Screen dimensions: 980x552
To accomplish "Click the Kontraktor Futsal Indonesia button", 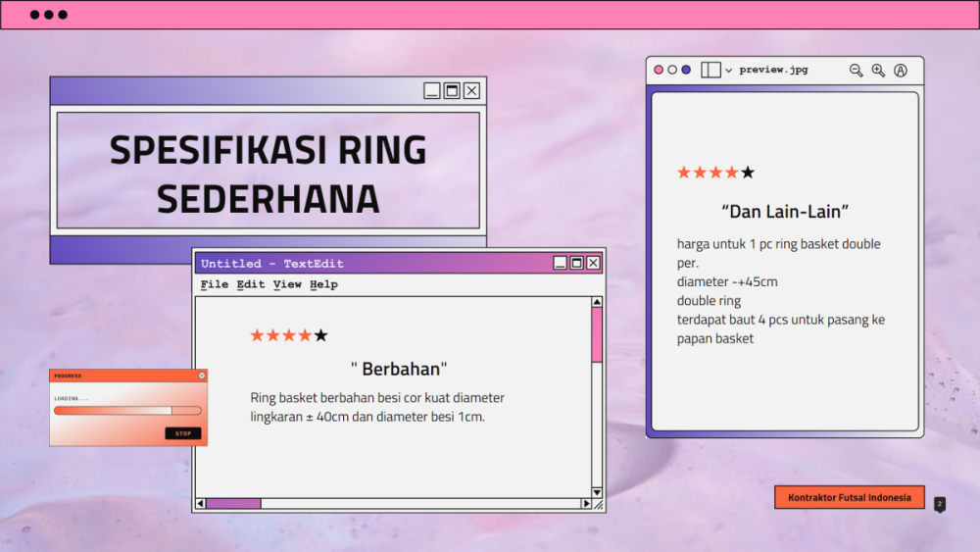I will [850, 498].
